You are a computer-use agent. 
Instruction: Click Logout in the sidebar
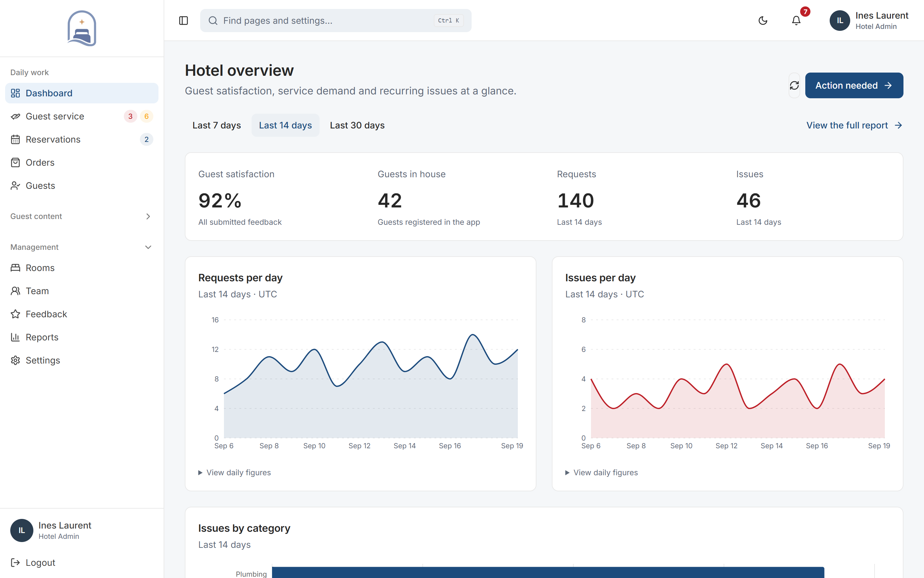click(82, 563)
